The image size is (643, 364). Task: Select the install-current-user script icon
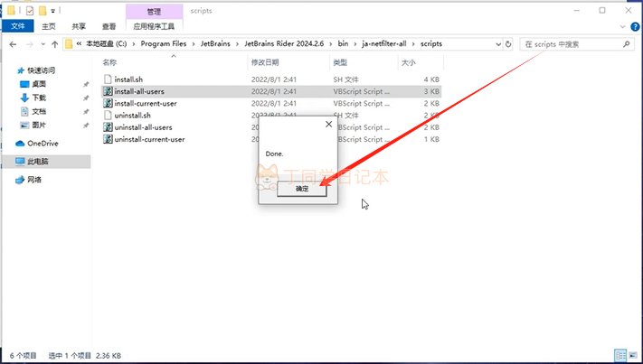pos(108,103)
